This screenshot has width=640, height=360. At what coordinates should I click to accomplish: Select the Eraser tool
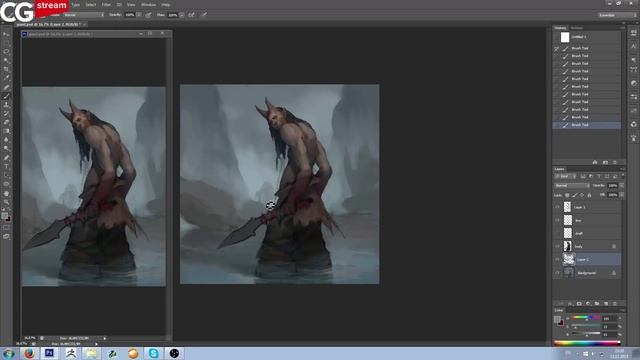[x=6, y=122]
